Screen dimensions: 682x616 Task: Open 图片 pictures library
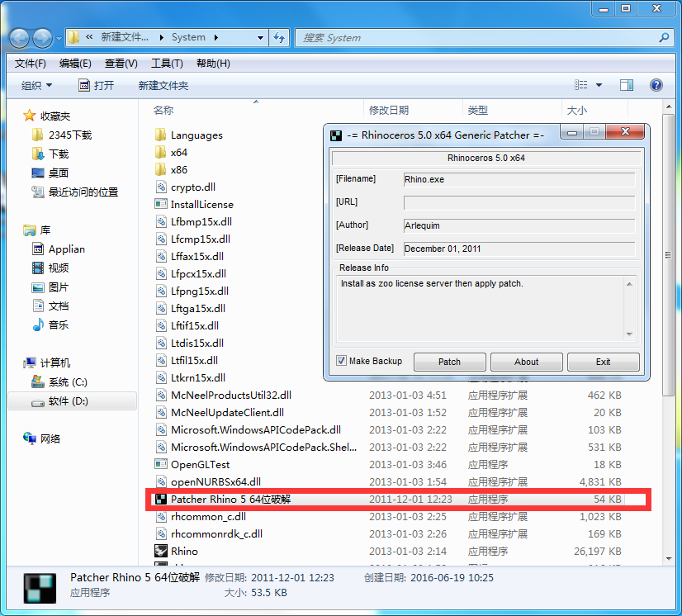coord(50,287)
